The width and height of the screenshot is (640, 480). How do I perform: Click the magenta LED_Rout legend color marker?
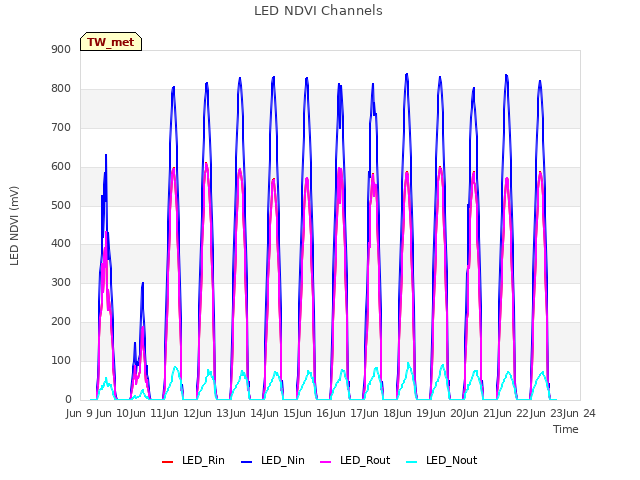(x=326, y=462)
